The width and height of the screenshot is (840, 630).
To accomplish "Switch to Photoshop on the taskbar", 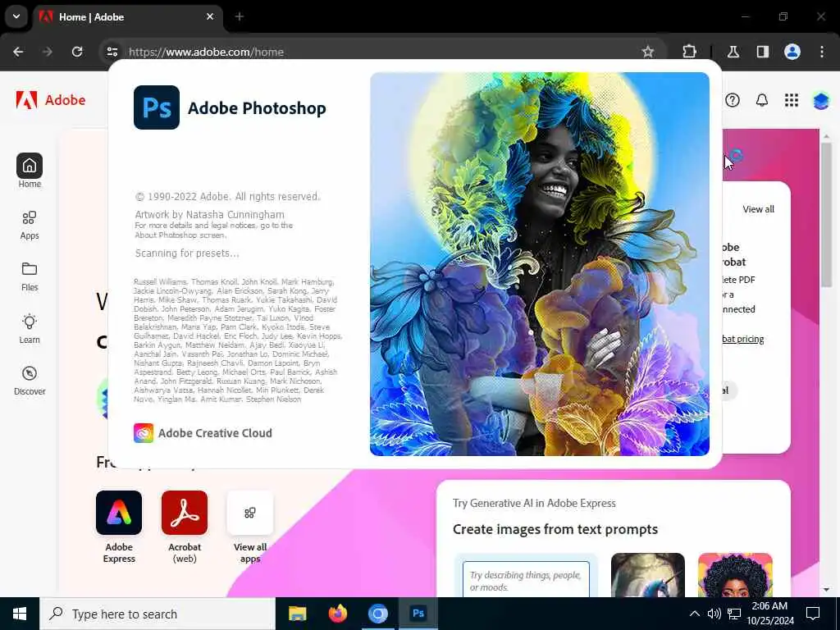I will click(418, 614).
